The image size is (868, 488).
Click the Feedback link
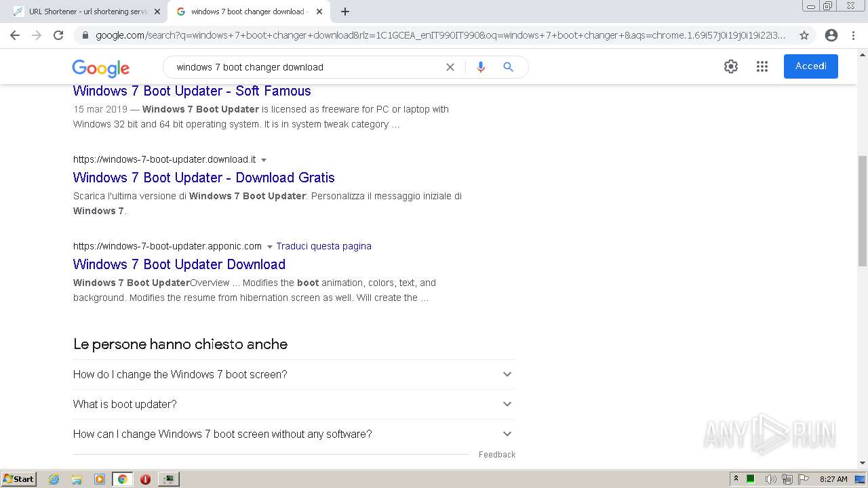pyautogui.click(x=497, y=455)
